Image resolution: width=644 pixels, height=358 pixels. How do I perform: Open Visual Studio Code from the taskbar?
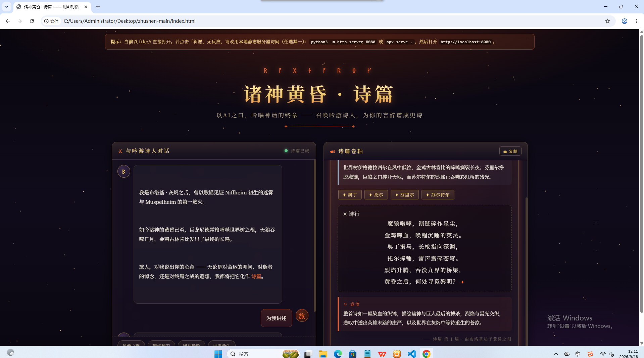point(411,354)
